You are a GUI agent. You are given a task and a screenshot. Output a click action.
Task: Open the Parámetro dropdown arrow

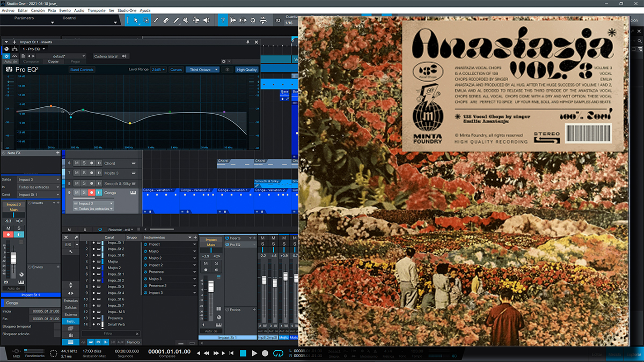pos(53,23)
